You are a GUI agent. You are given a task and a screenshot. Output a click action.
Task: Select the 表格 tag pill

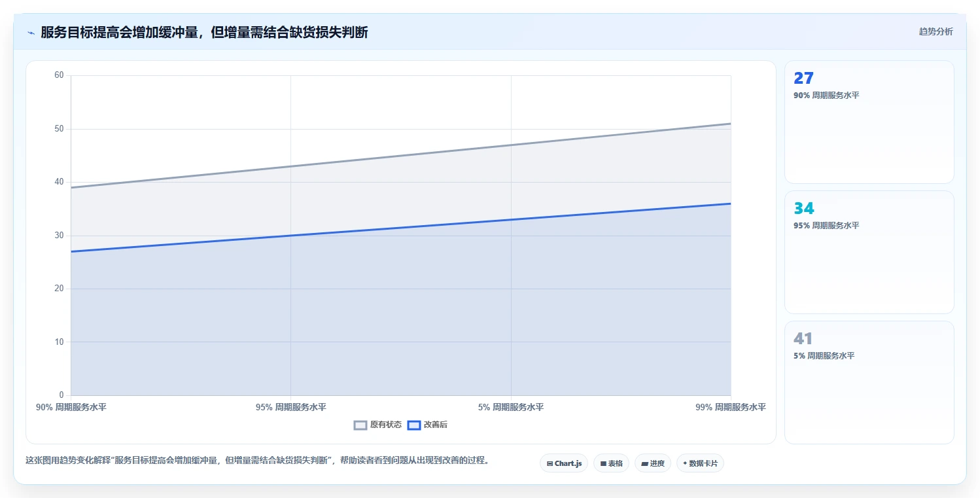[611, 463]
